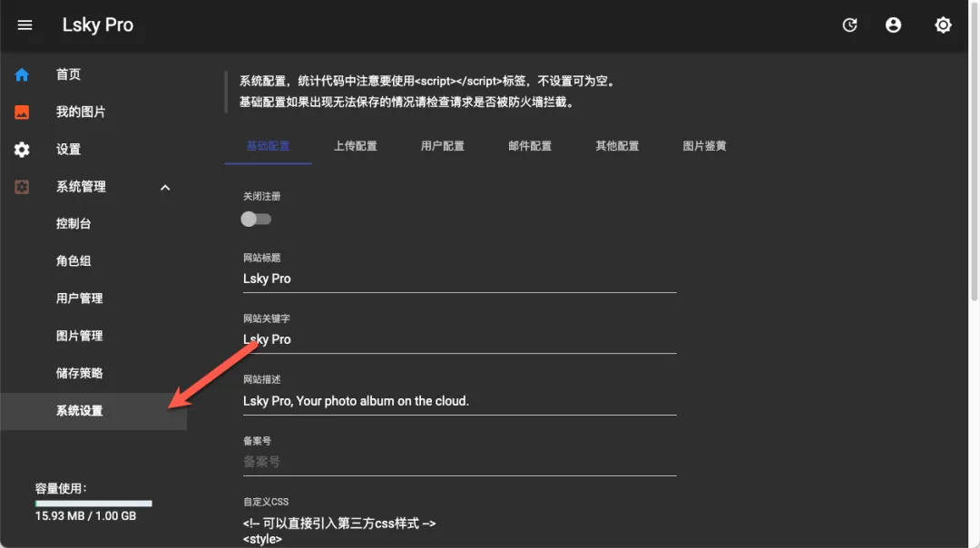The height and width of the screenshot is (548, 980).
Task: Click the 系统管理 gear box icon
Action: [22, 187]
